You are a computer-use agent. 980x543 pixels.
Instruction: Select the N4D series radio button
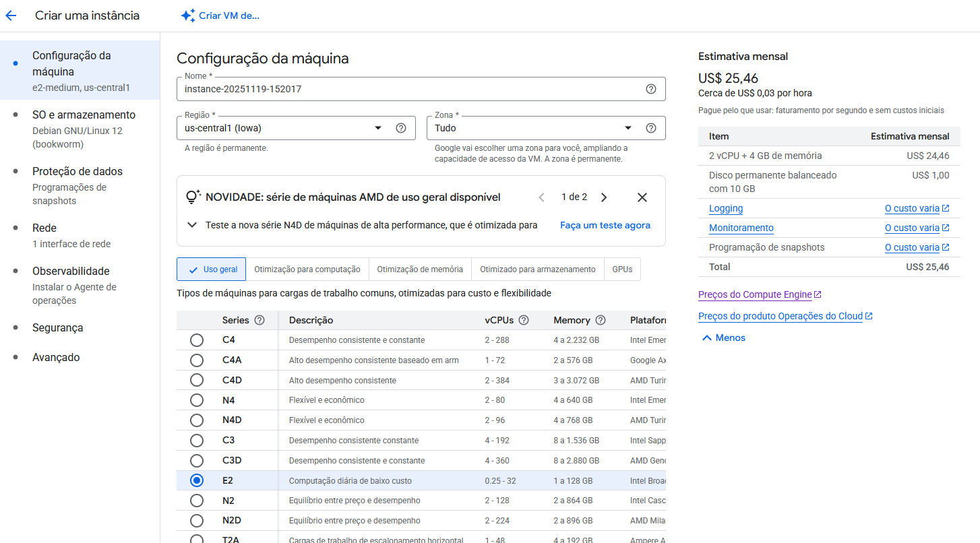(x=197, y=420)
